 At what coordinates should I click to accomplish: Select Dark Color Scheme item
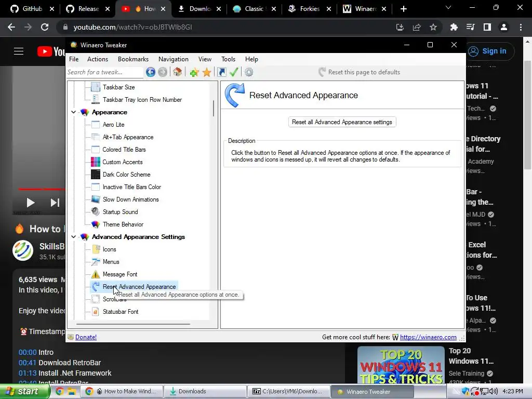127,175
